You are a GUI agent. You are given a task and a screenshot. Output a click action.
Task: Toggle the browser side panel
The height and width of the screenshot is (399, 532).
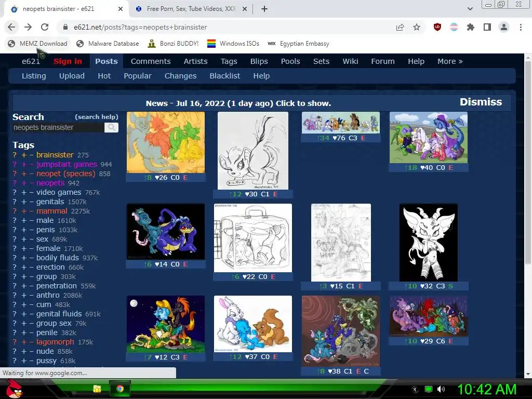click(487, 27)
